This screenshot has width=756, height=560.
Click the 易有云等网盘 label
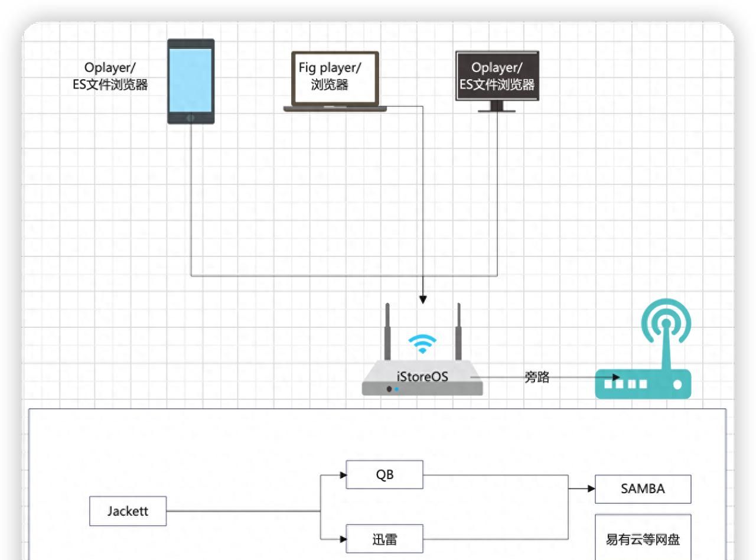(x=643, y=539)
